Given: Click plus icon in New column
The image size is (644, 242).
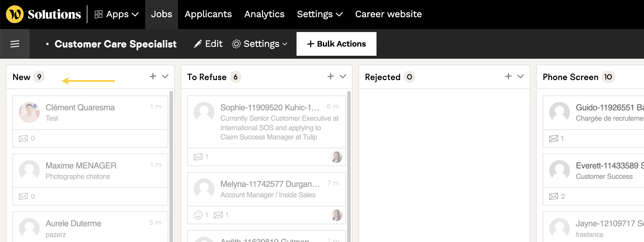Looking at the screenshot, I should click(153, 76).
